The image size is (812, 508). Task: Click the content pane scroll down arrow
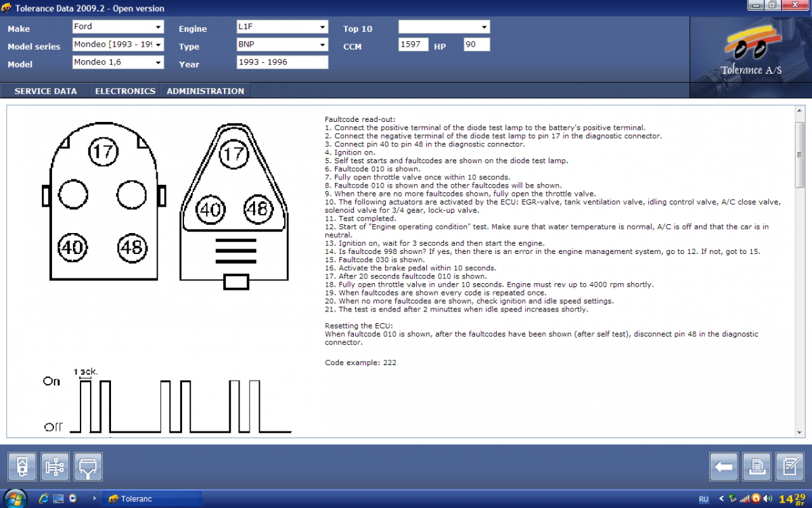(800, 431)
